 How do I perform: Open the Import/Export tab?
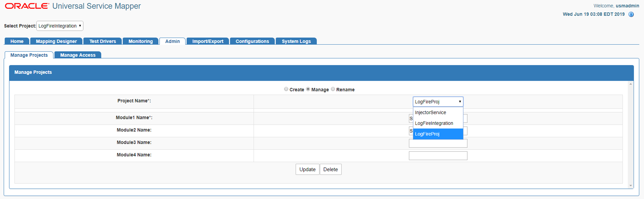pyautogui.click(x=208, y=41)
